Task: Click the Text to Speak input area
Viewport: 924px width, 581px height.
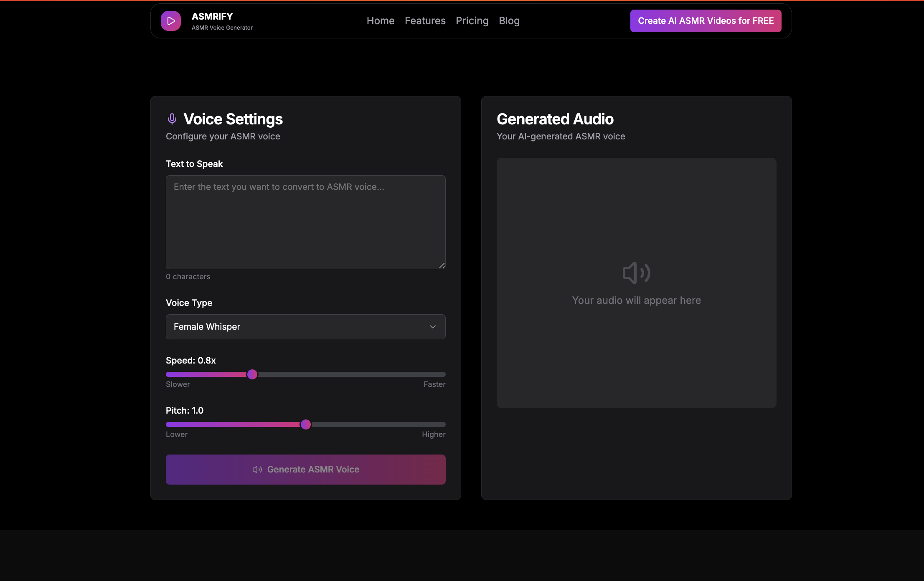Action: click(x=305, y=222)
